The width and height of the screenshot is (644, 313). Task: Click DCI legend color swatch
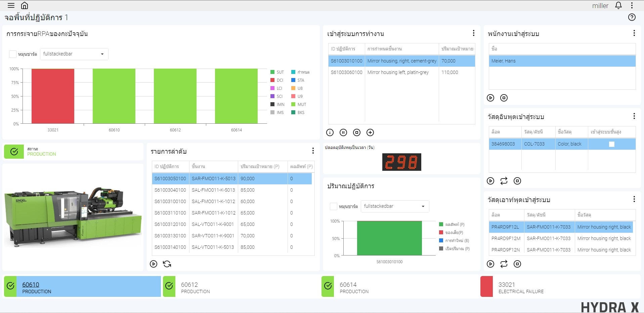pyautogui.click(x=272, y=80)
